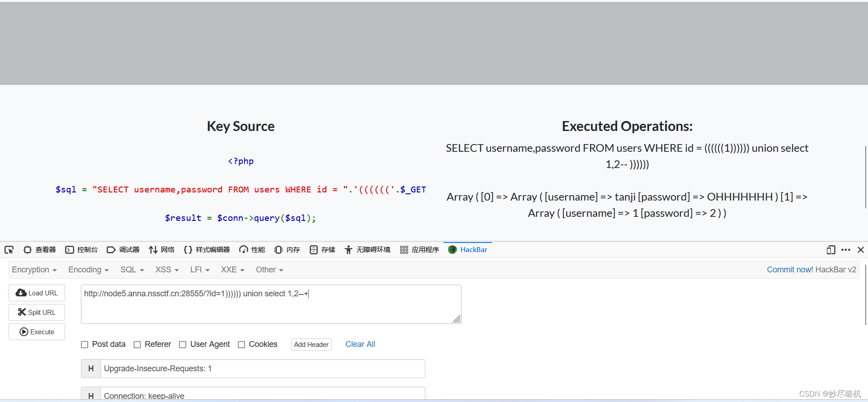Edit the Connection keep-alive header field
The width and height of the screenshot is (868, 402).
tap(263, 394)
